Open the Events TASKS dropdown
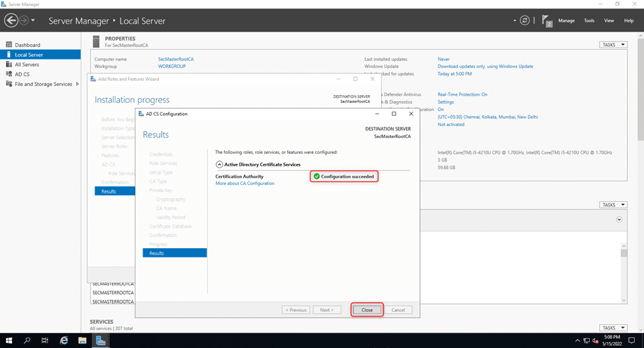 [x=613, y=205]
